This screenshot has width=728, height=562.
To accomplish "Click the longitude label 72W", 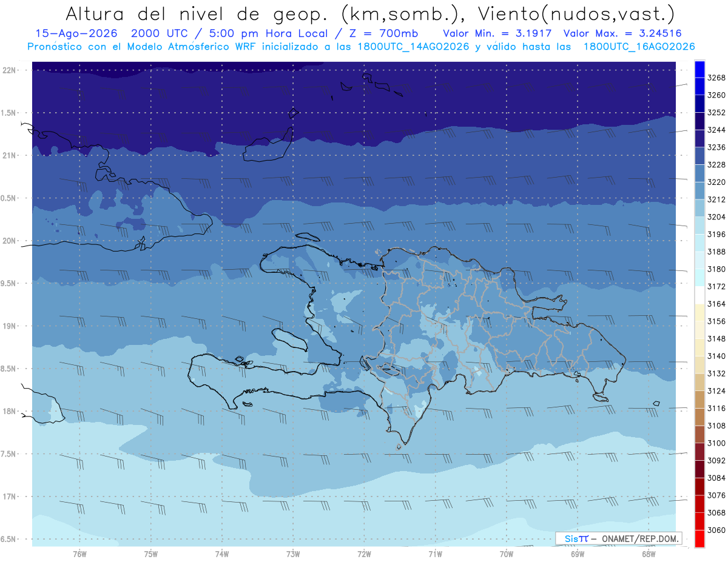I will pos(365,554).
